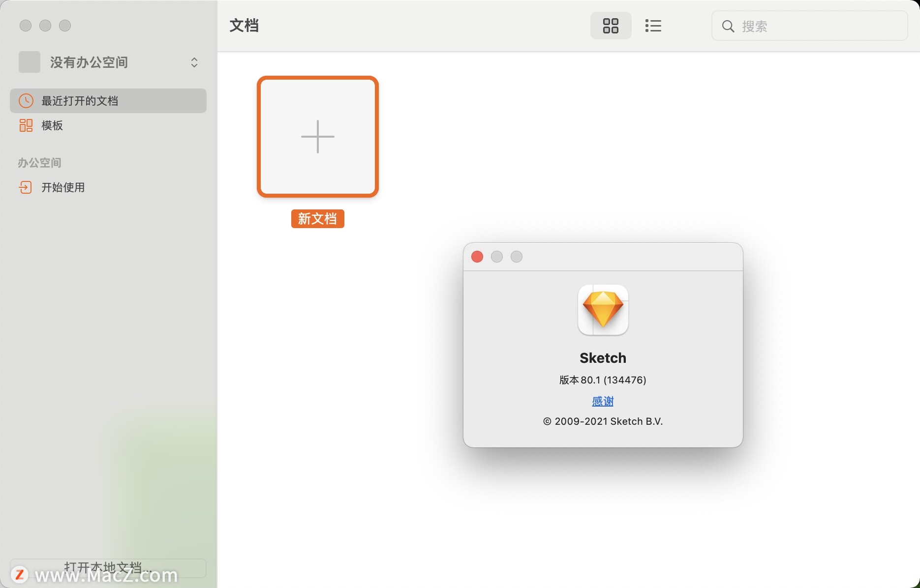Image resolution: width=920 pixels, height=588 pixels.
Task: Click the workspace avatar placeholder
Action: tap(30, 62)
